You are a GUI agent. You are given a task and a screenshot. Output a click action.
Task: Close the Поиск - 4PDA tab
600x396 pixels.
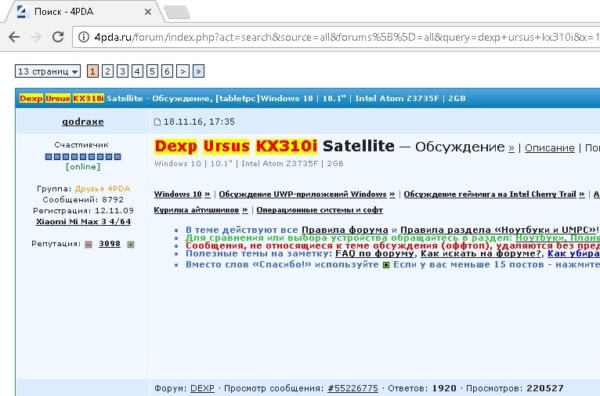148,12
